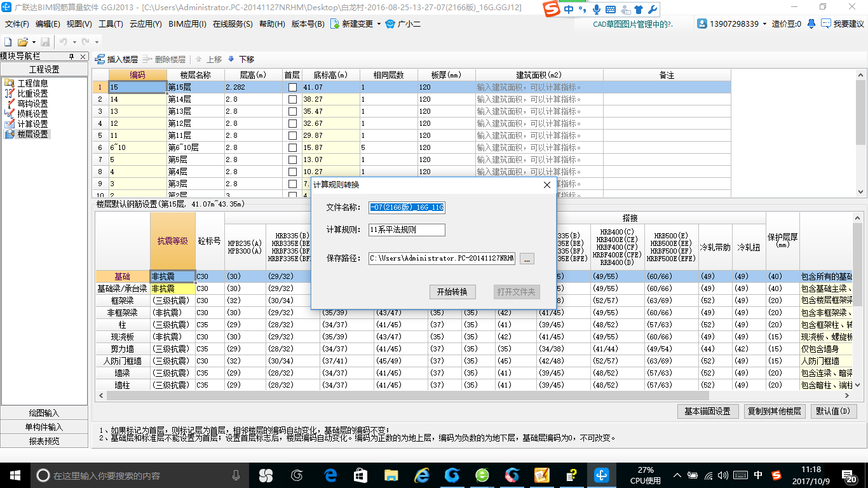This screenshot has height=488, width=868.
Task: Click the Undo arrow icon
Action: (x=64, y=41)
